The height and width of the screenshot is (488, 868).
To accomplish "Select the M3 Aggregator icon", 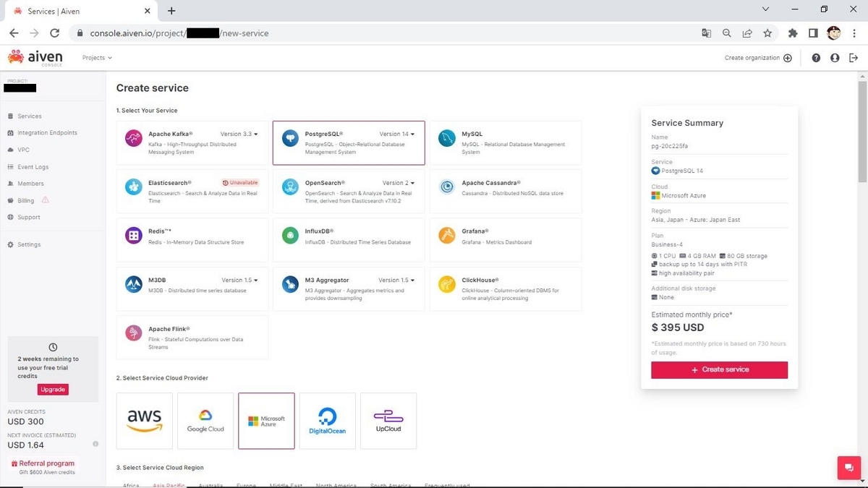I will pos(290,284).
